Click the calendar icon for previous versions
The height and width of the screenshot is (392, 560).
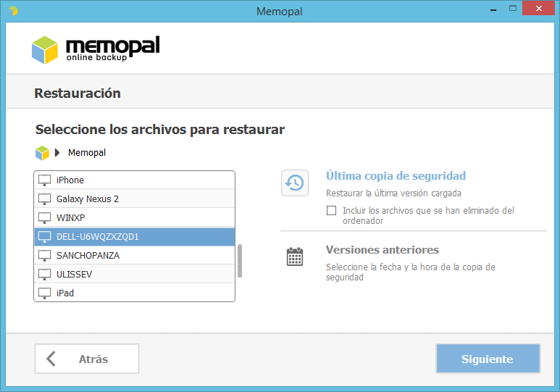[x=295, y=257]
